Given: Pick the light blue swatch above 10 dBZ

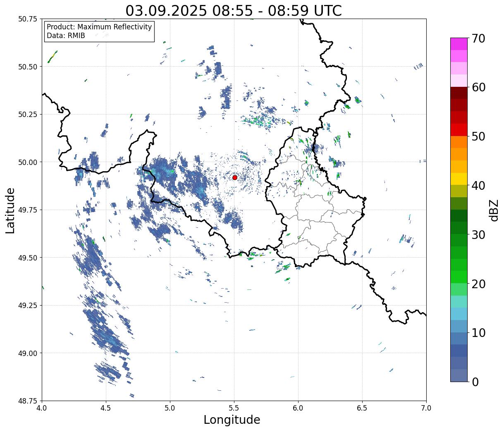Looking at the screenshot, I should 459,326.
